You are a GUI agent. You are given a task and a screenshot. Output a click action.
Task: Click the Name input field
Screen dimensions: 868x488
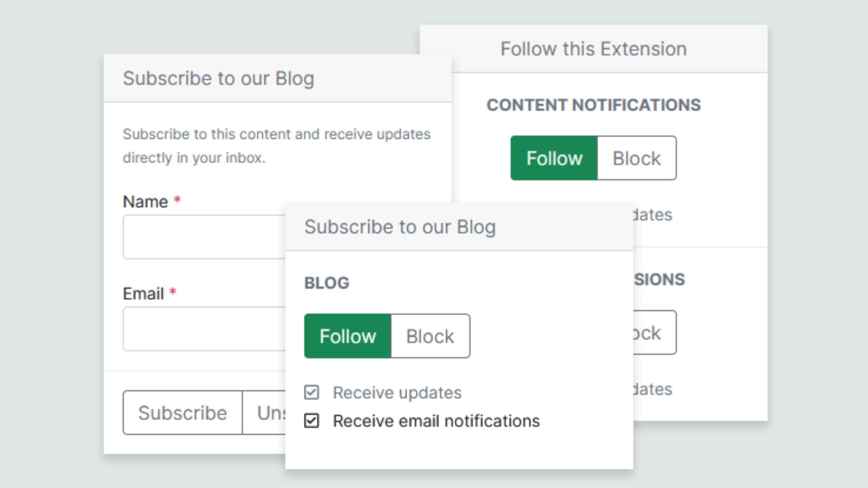[x=204, y=237]
